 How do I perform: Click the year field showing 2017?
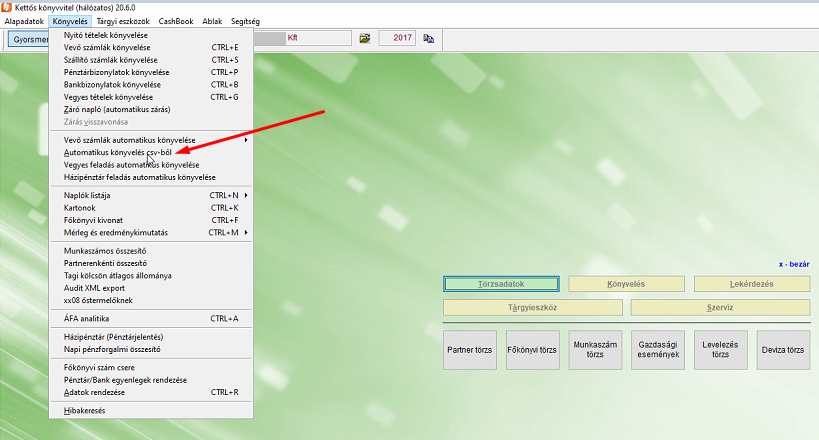398,38
